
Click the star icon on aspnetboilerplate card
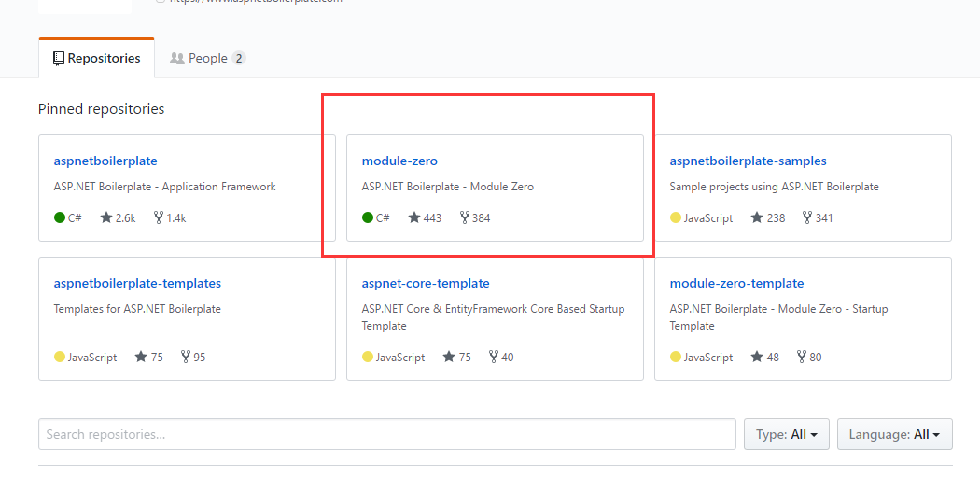coord(106,217)
